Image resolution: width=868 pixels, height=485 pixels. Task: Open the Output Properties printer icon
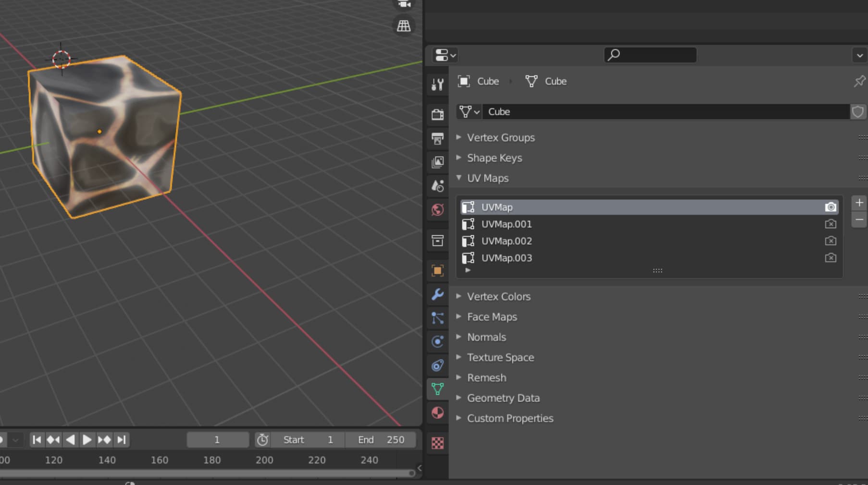coord(437,139)
